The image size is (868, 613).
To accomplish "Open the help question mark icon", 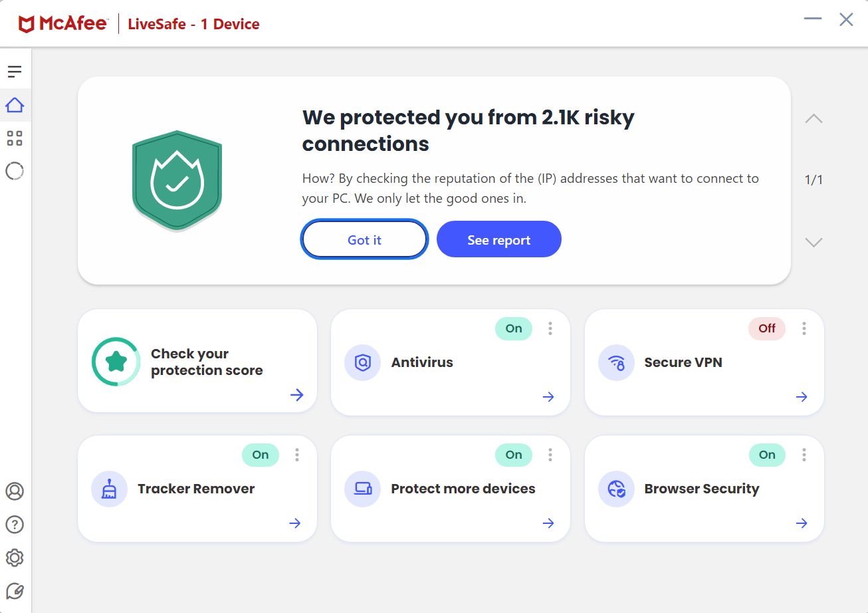I will tap(15, 525).
